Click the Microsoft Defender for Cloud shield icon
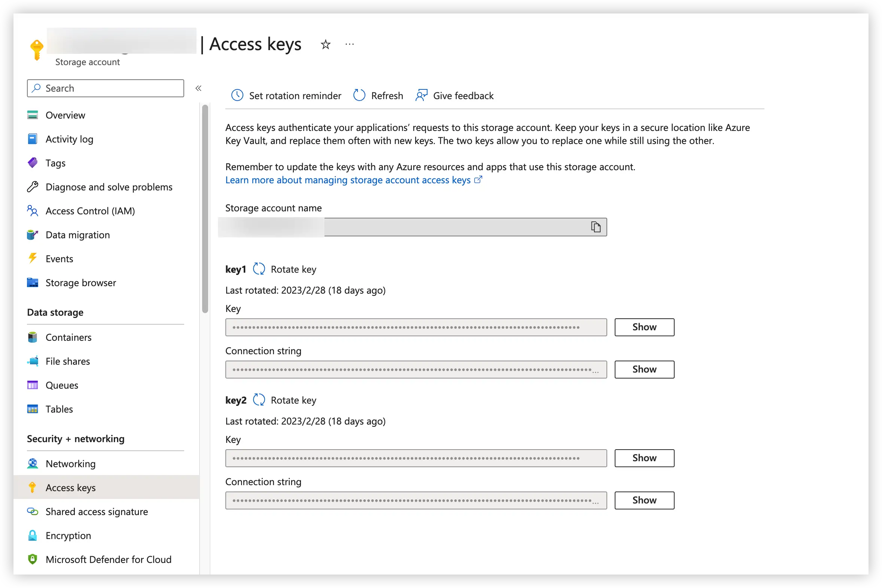 [33, 559]
